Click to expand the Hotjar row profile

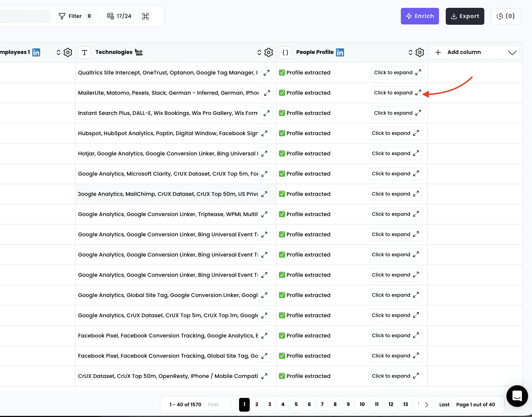395,153
